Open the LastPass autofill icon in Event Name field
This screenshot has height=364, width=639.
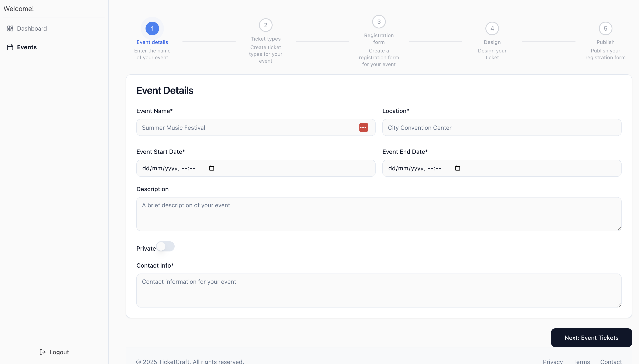[363, 127]
